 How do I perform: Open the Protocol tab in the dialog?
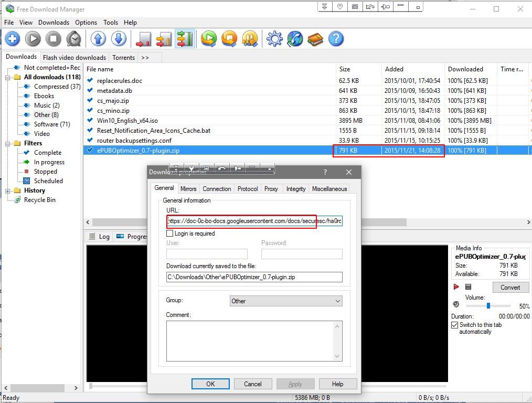248,189
